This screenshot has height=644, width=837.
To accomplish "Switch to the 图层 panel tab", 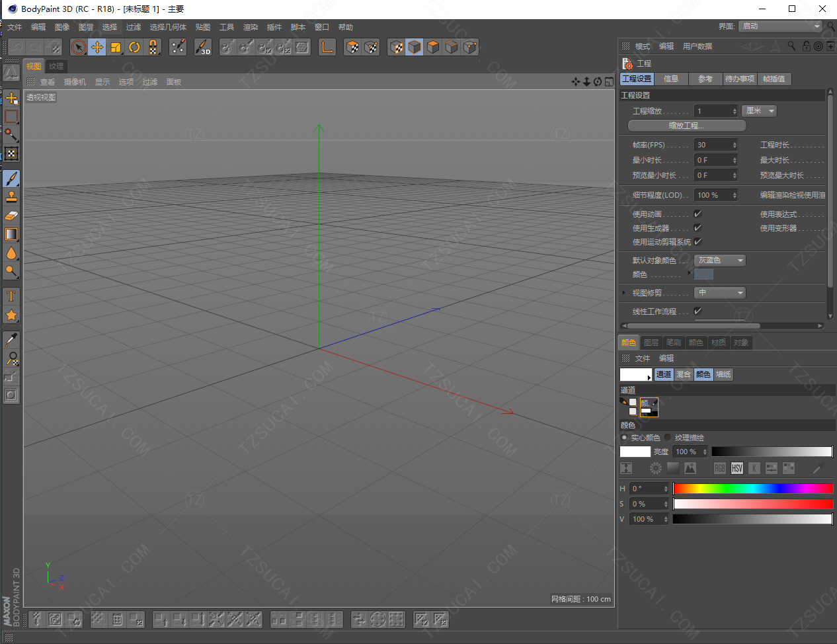I will point(651,342).
